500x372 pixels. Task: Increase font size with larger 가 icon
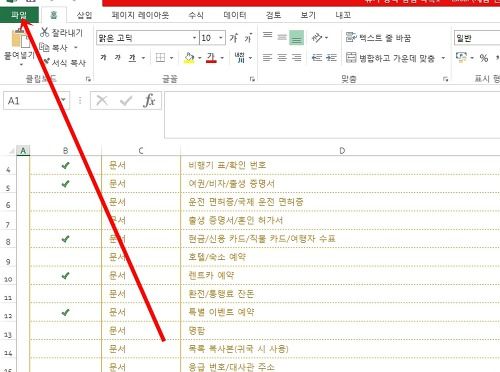[x=234, y=38]
